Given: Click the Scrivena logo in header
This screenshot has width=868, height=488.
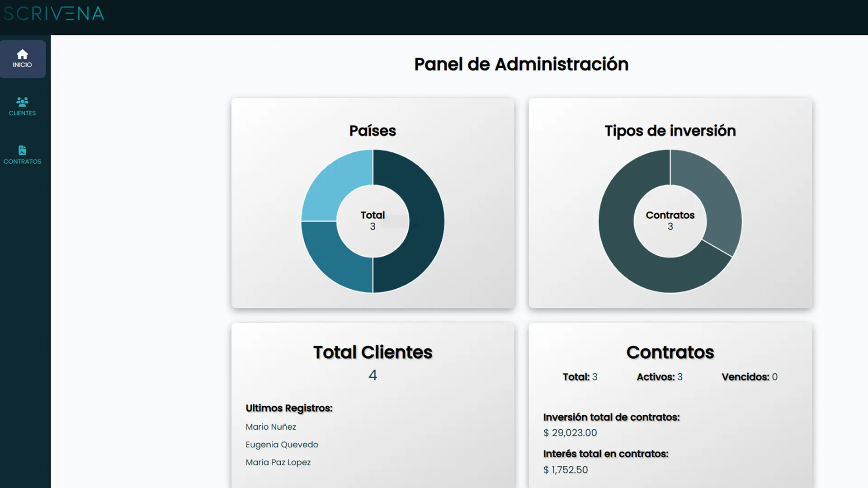Looking at the screenshot, I should click(54, 14).
